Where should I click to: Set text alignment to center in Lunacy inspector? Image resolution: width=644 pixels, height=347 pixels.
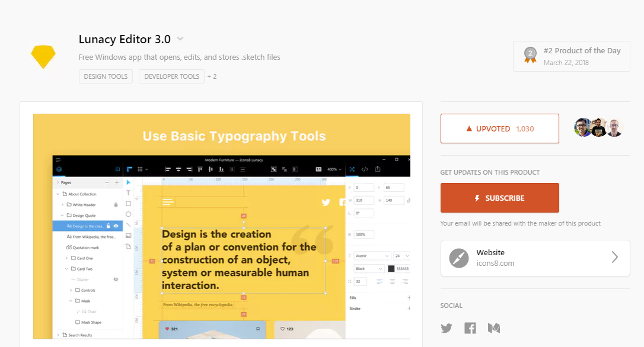[392, 281]
